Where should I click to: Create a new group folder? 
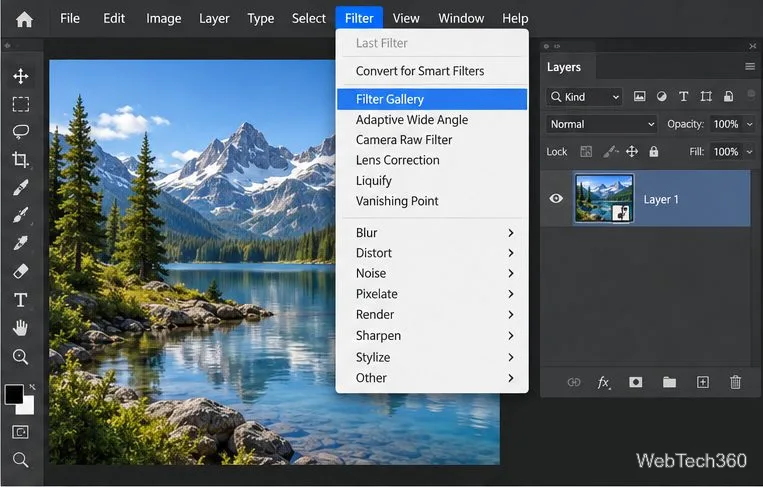670,382
